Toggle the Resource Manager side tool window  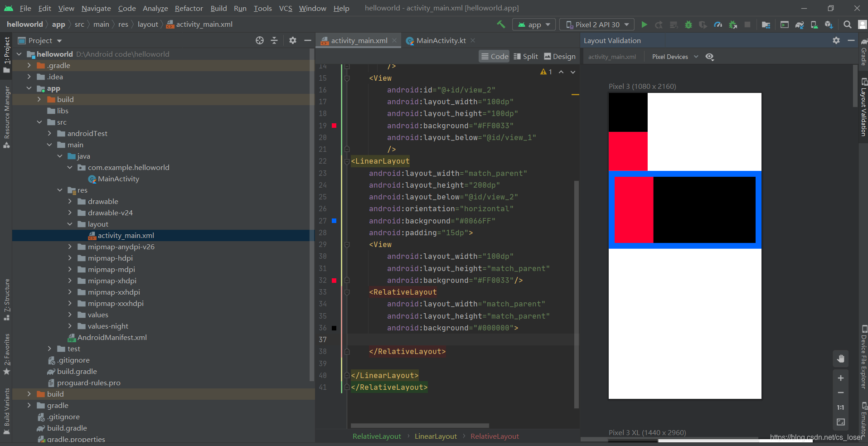pyautogui.click(x=6, y=117)
